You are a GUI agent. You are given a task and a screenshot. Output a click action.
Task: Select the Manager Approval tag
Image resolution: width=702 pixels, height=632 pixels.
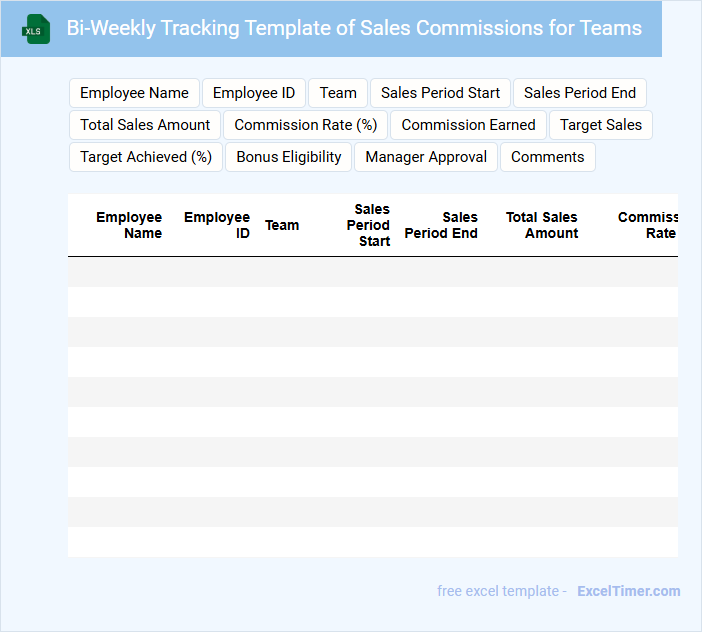[x=426, y=157]
